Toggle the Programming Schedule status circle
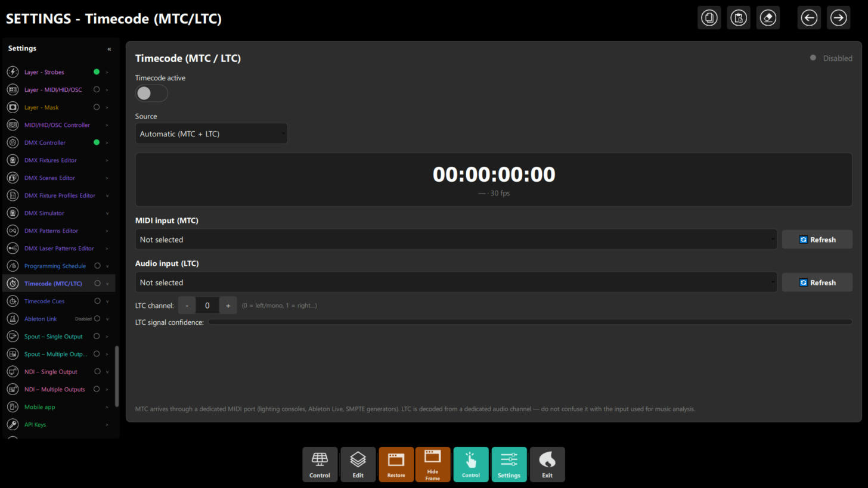This screenshot has width=868, height=488. pos(97,266)
